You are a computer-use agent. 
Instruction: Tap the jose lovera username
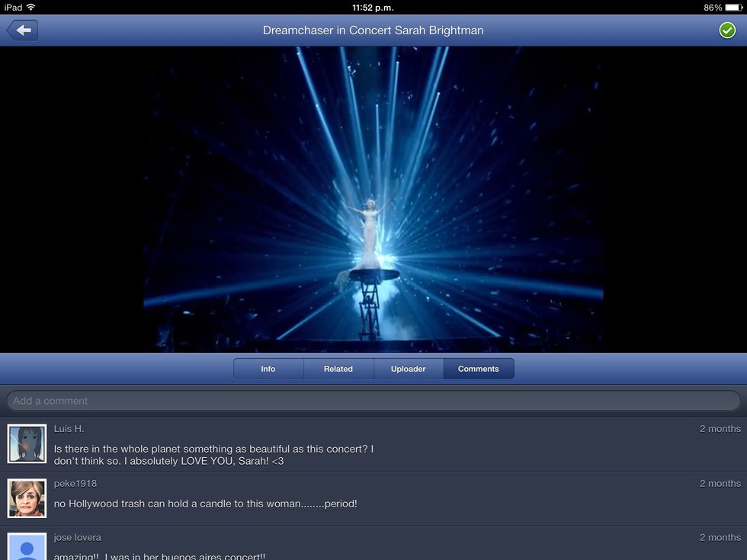77,538
